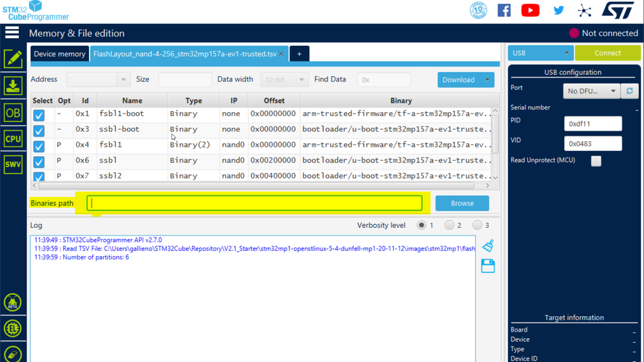Click the Binaries path input field
This screenshot has height=362, width=644.
click(x=254, y=203)
